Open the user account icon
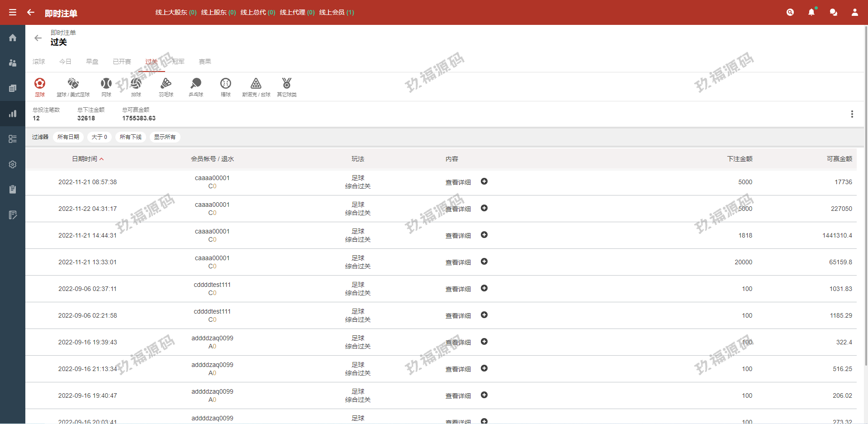This screenshot has width=868, height=424. pyautogui.click(x=854, y=12)
